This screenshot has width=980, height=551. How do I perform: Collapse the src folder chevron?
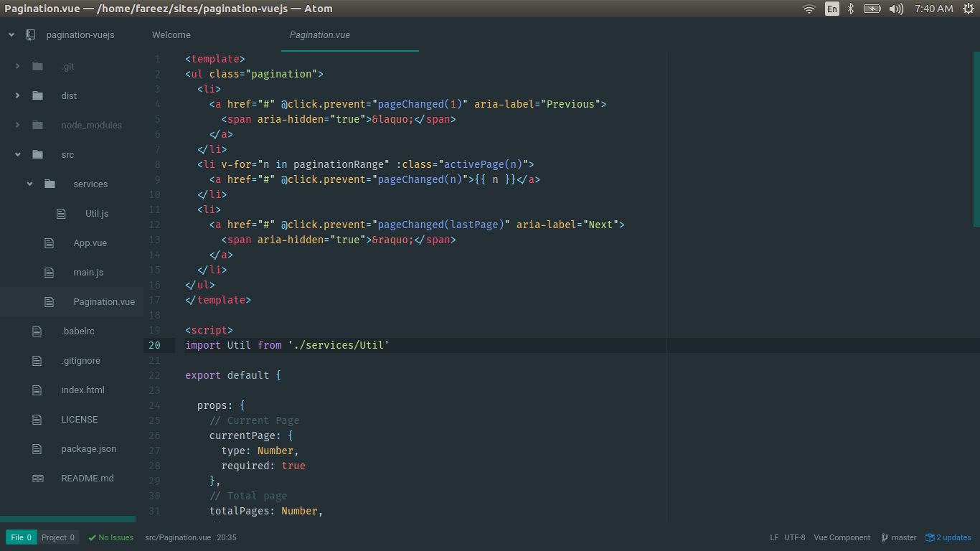point(17,154)
